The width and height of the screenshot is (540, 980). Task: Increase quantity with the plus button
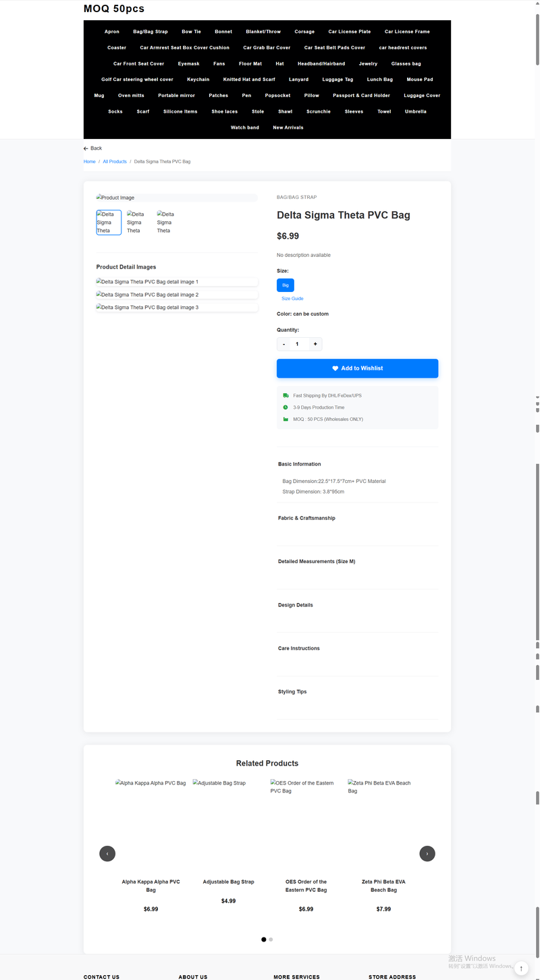point(315,344)
